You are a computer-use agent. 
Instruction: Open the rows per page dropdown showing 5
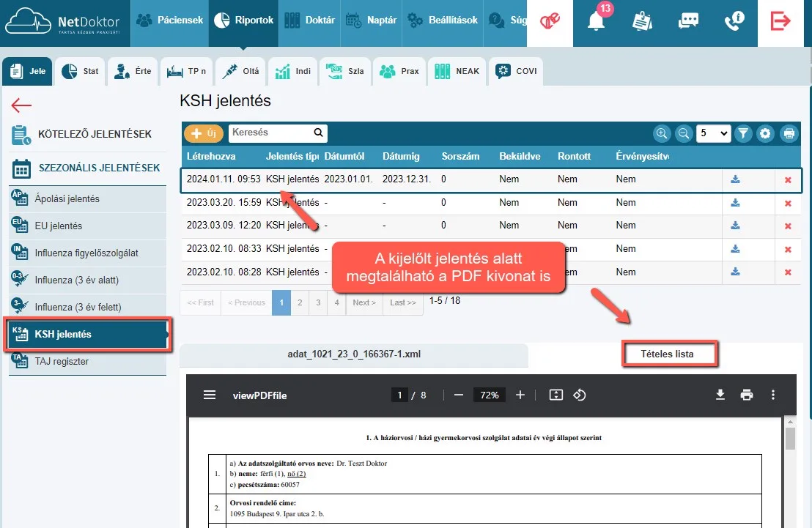tap(714, 133)
